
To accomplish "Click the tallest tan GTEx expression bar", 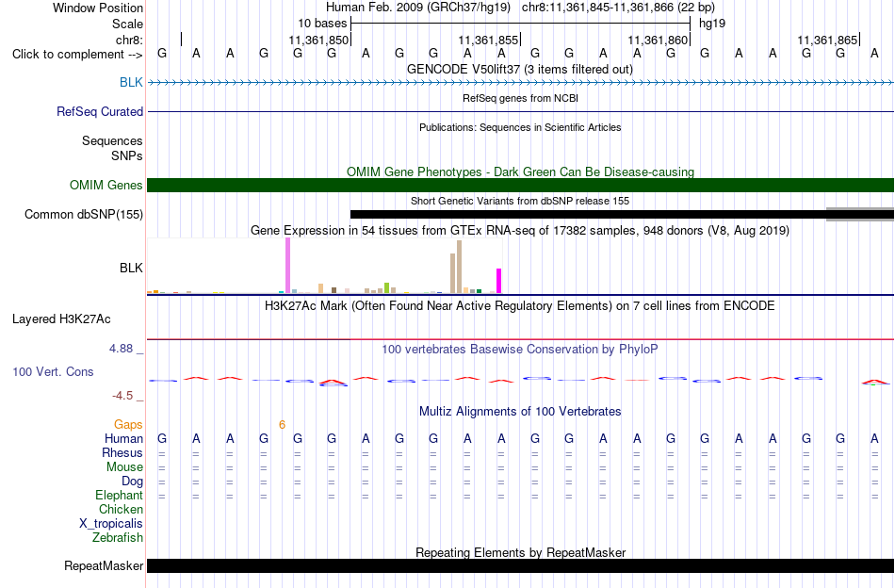I will (459, 267).
